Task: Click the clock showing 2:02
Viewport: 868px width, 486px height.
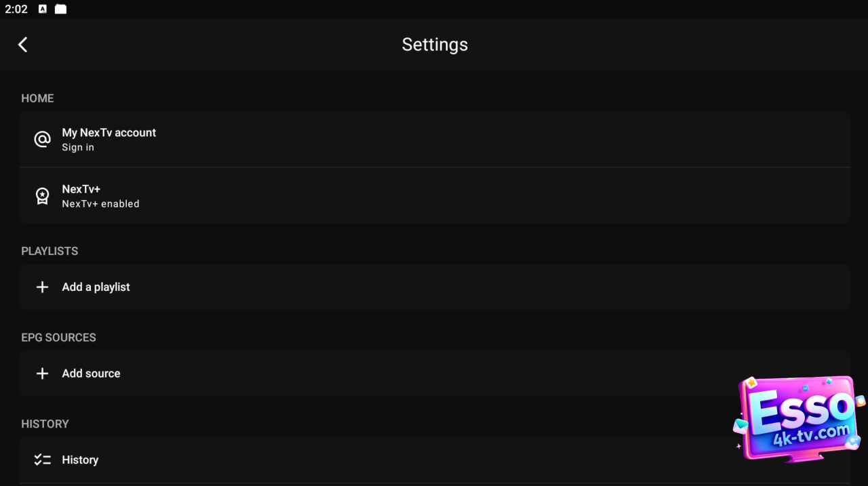Action: [x=16, y=9]
